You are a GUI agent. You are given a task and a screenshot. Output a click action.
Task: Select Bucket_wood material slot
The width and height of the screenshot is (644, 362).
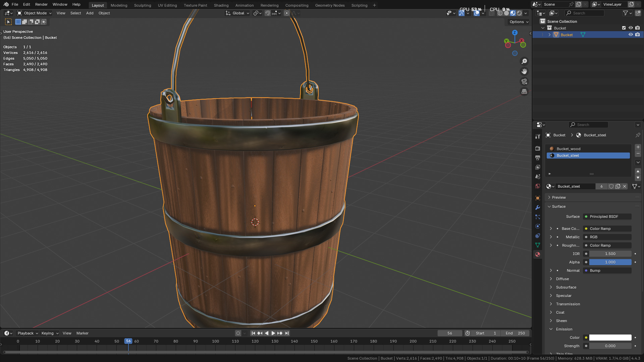click(588, 149)
